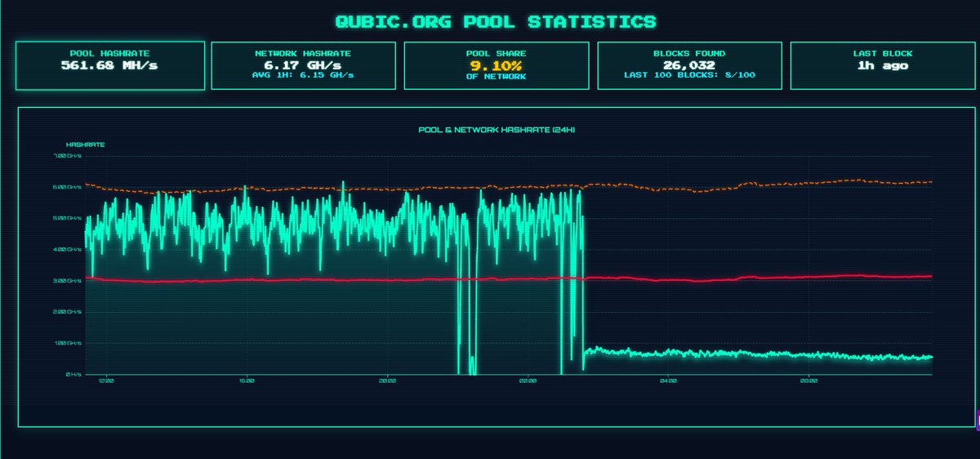This screenshot has height=459, width=980.
Task: Click the 5.00 GH/s y-axis label
Action: click(x=68, y=218)
